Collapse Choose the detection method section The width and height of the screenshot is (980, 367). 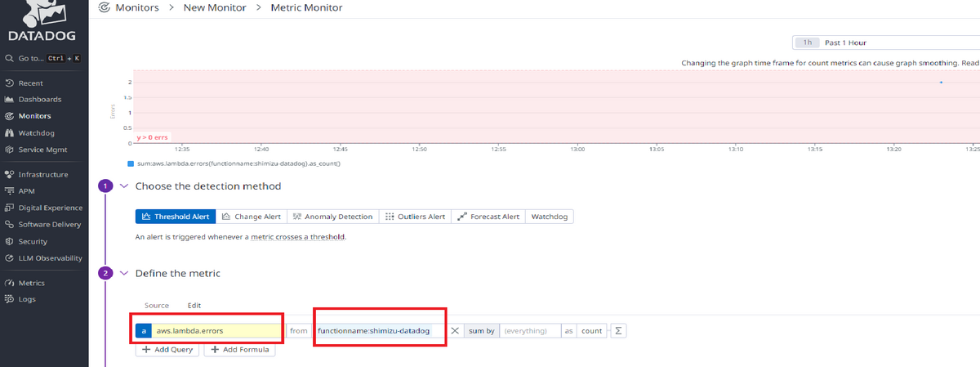124,186
